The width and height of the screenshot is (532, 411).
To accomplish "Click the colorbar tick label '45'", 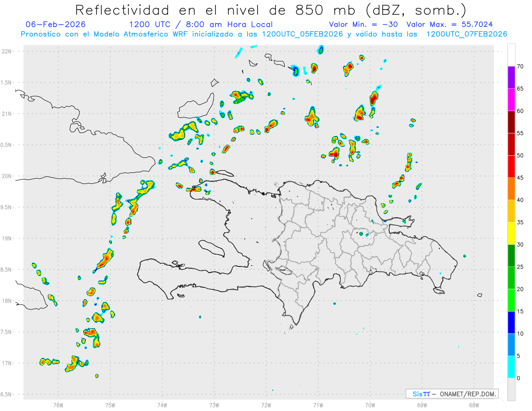I will click(x=520, y=178).
